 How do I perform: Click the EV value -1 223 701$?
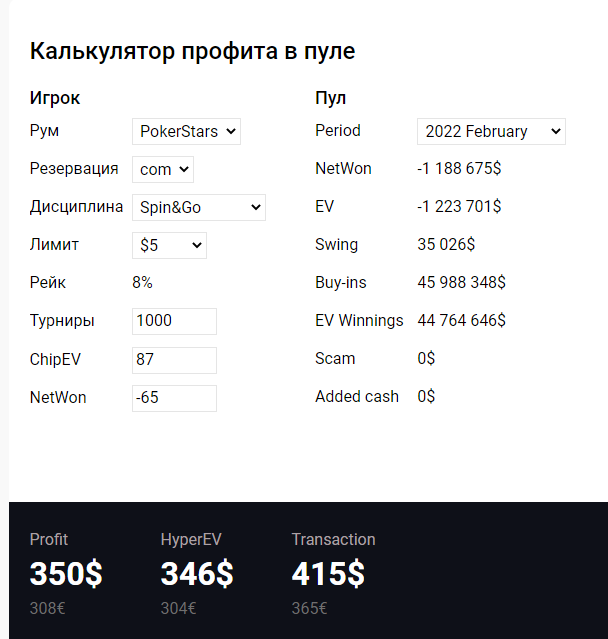pyautogui.click(x=459, y=207)
